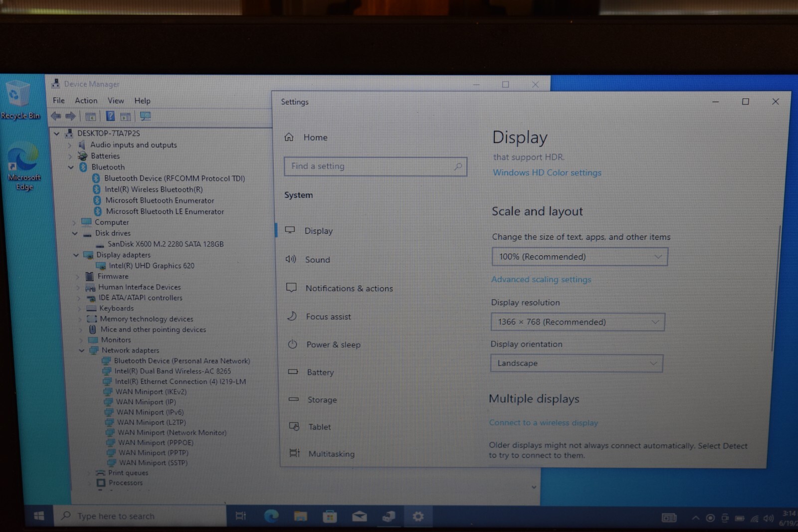The width and height of the screenshot is (798, 532).
Task: Open Recycle Bin desktop icon
Action: coord(19,100)
